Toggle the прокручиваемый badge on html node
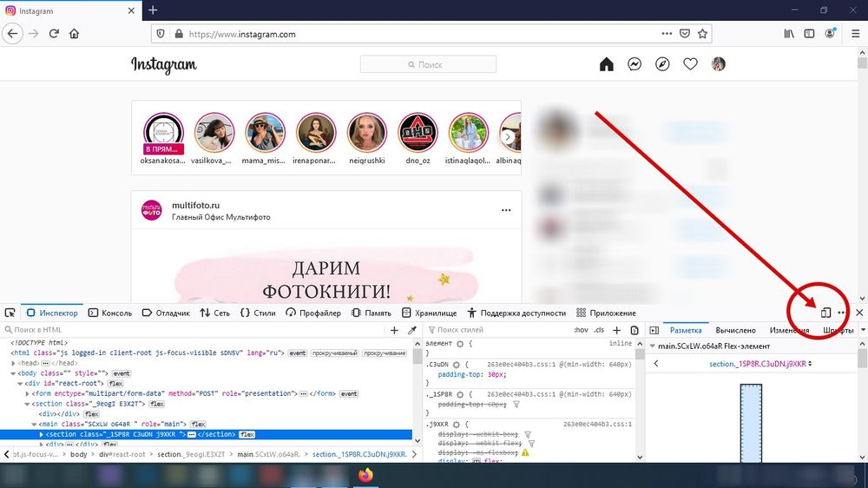The image size is (868, 488). point(334,353)
